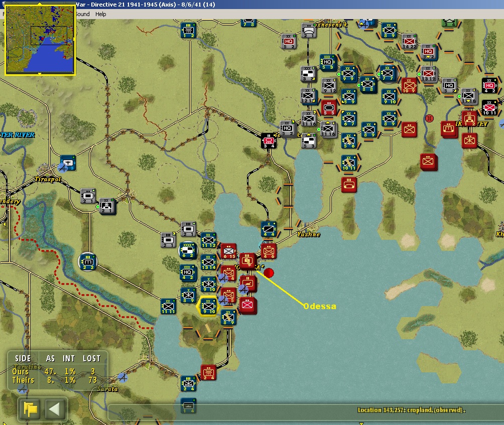Click the Theirs row in combat report
The image size is (504, 425).
pyautogui.click(x=54, y=380)
